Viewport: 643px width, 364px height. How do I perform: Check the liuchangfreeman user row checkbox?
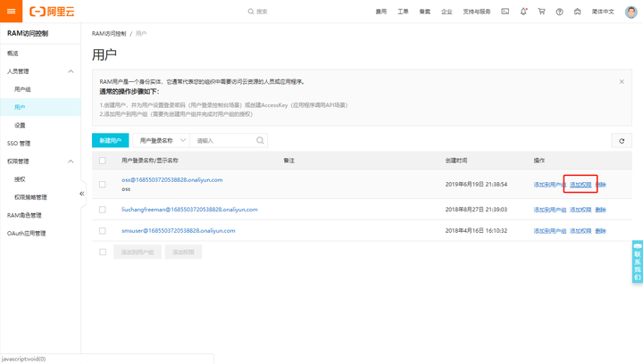[103, 210]
